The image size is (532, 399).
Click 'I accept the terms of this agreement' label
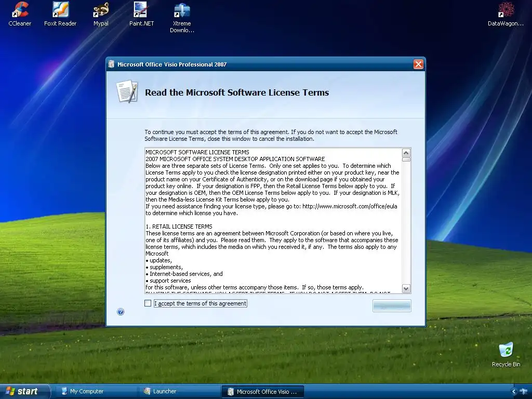point(200,303)
